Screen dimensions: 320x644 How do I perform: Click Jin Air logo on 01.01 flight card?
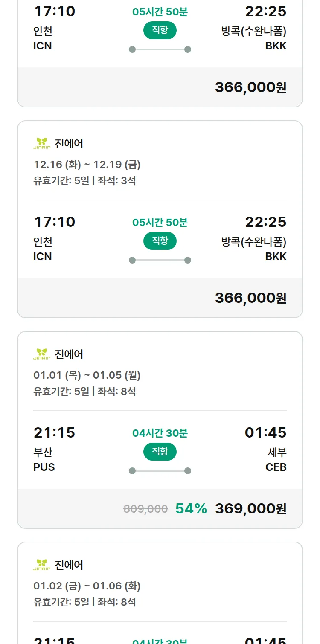pos(42,354)
